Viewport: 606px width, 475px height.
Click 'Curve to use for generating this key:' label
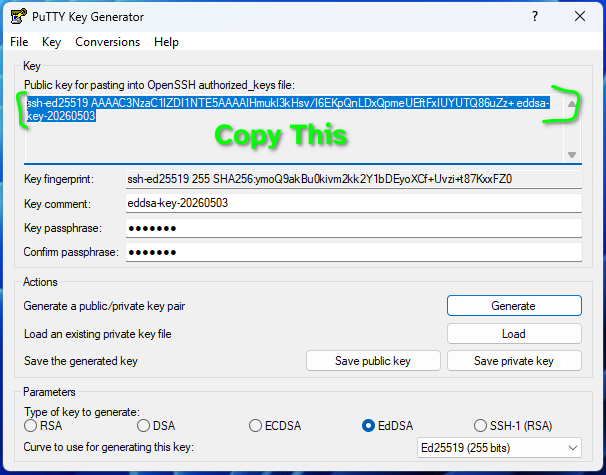pyautogui.click(x=109, y=447)
